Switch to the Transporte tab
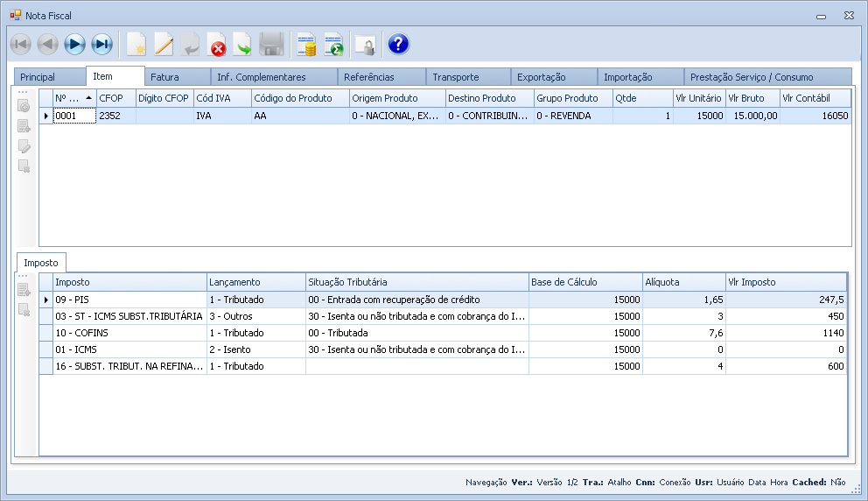Image resolution: width=868 pixels, height=501 pixels. 455,77
